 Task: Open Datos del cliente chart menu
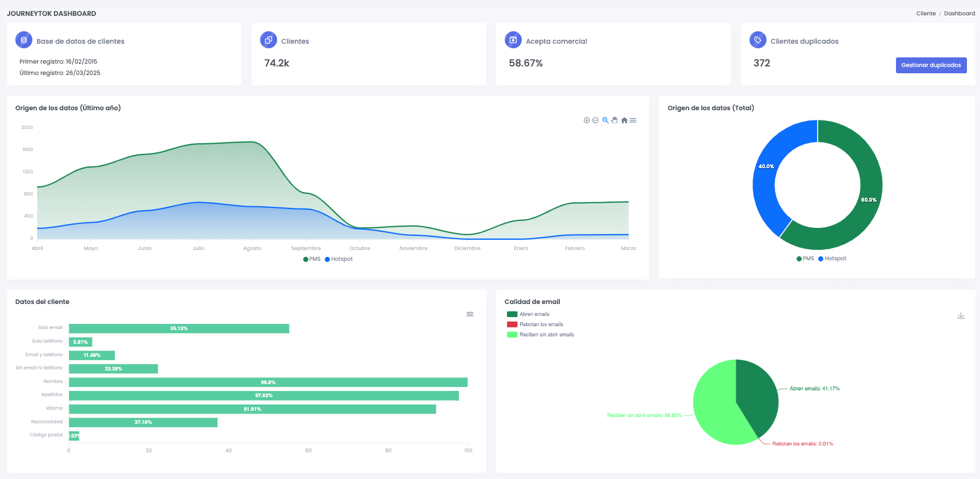click(x=470, y=314)
